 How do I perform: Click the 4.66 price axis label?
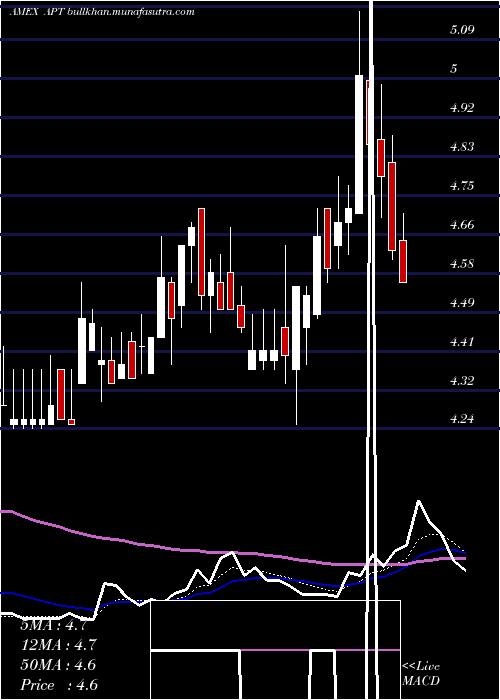[462, 225]
